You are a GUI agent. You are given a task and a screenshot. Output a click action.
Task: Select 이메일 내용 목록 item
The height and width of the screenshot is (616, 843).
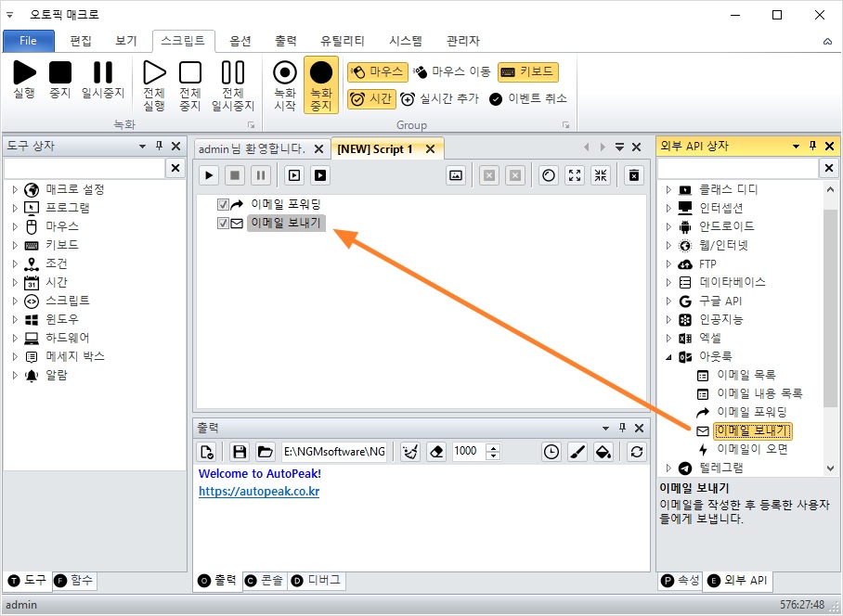point(759,393)
